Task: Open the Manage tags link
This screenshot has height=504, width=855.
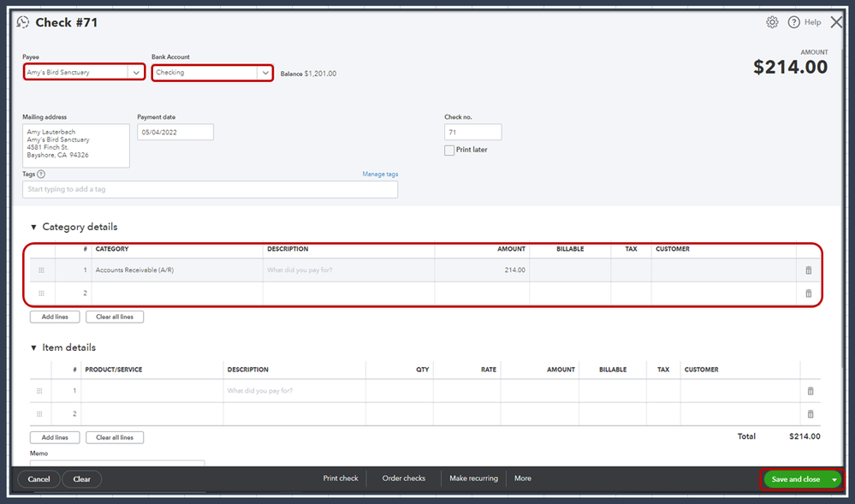Action: tap(380, 174)
